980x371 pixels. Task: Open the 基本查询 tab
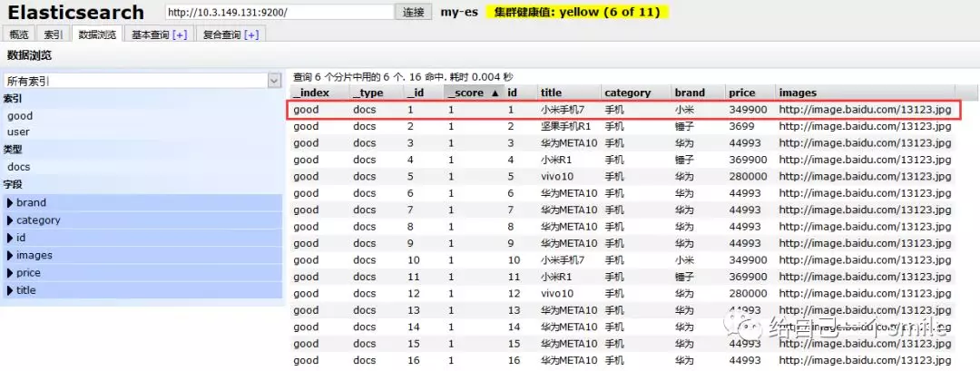click(x=150, y=35)
